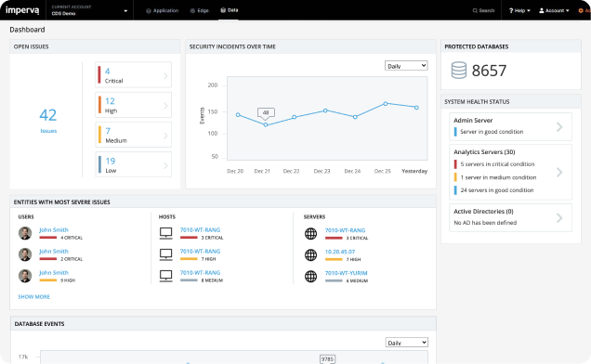This screenshot has height=364, width=591.
Task: Open the 4 Critical issues card
Action: click(133, 75)
